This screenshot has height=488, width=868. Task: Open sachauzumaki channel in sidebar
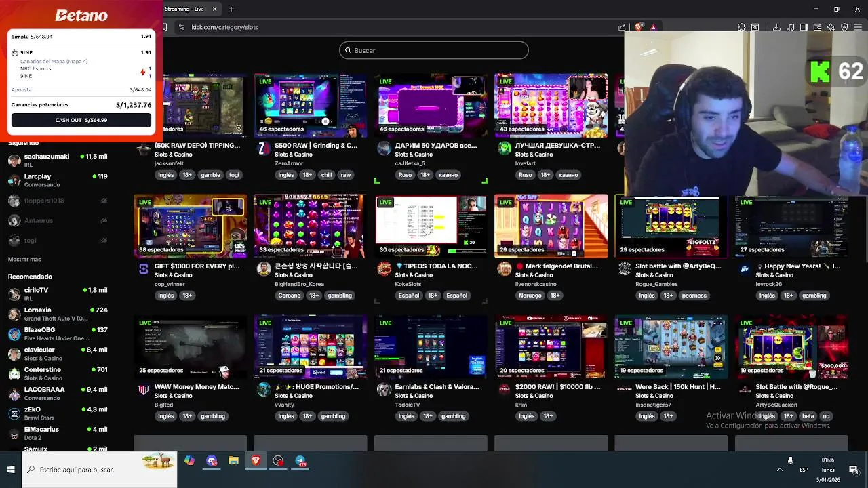58,160
